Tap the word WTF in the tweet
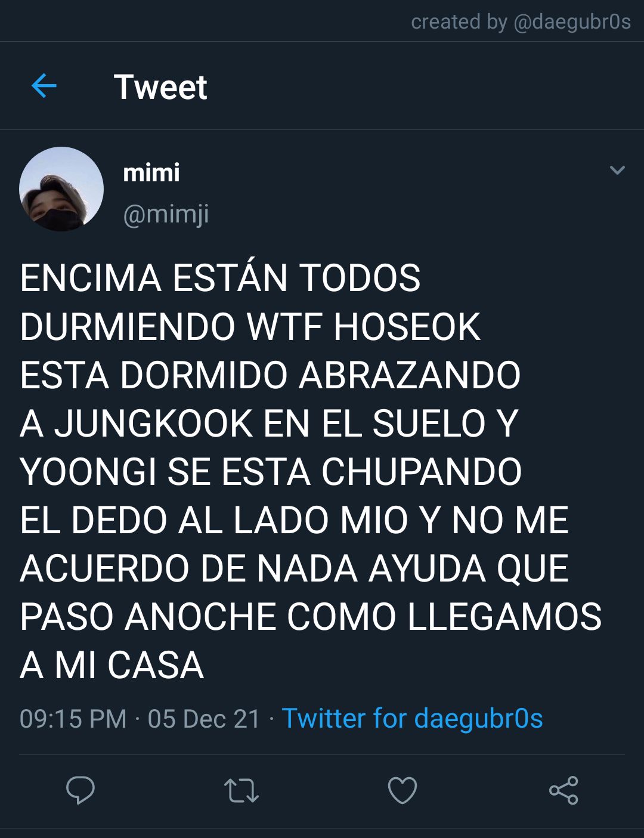Viewport: 644px width, 838px height. click(284, 327)
